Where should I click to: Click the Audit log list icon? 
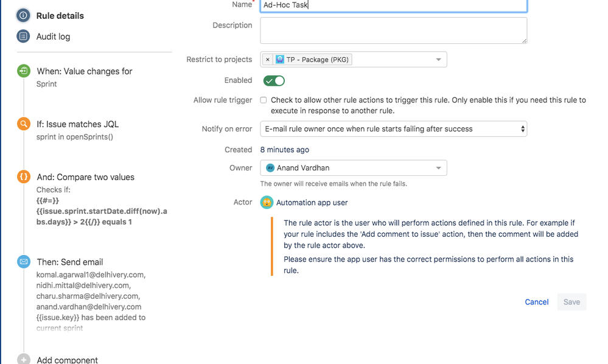[x=23, y=37]
